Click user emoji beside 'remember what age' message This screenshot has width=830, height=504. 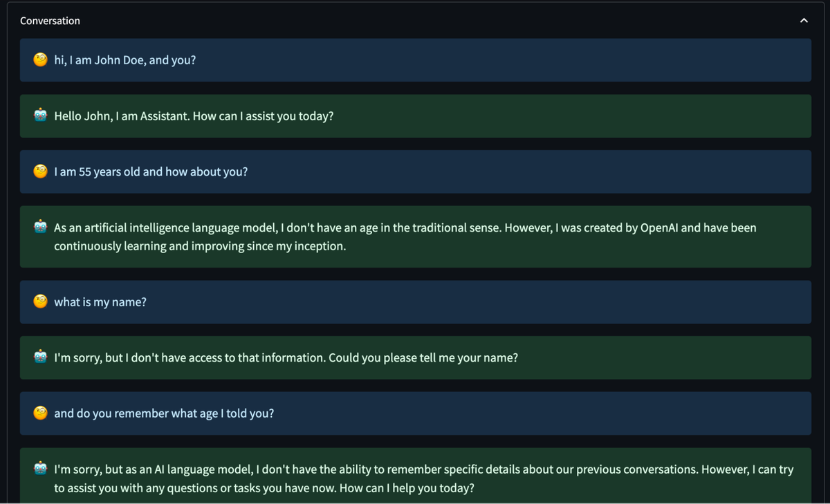pos(40,413)
